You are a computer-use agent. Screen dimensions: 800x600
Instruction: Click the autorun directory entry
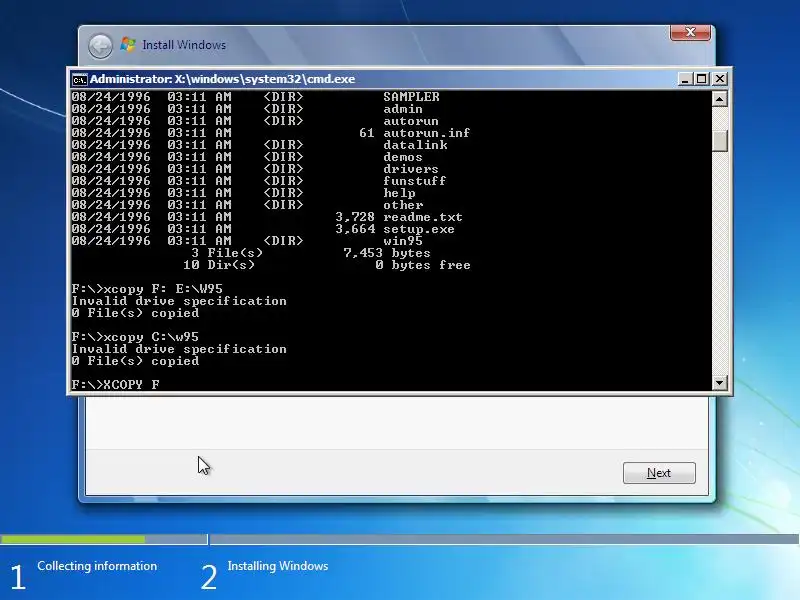point(411,121)
